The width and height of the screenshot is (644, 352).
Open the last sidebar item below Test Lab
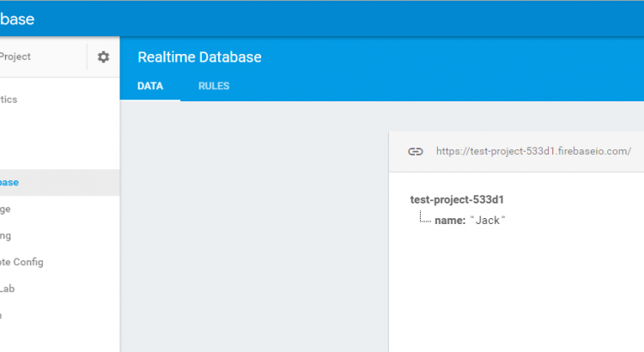coord(3,315)
